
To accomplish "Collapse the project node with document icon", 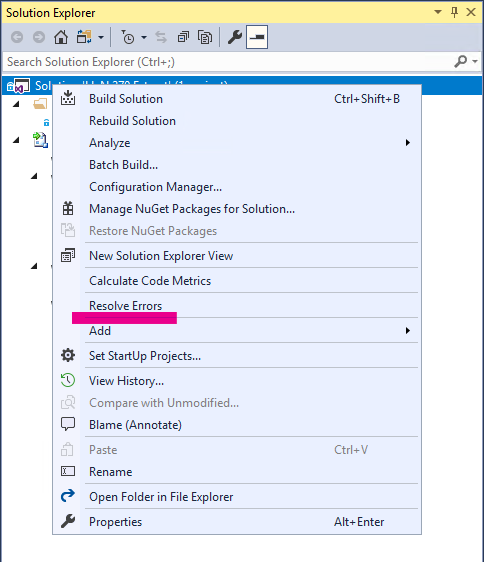I will 16,140.
